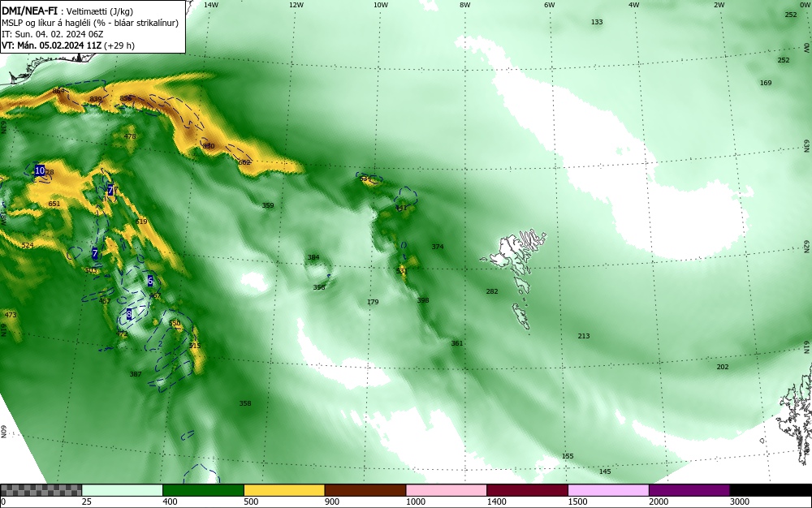812x508 pixels.
Task: Click the light pink 1000–1400 legend swatch
Action: pos(447,490)
